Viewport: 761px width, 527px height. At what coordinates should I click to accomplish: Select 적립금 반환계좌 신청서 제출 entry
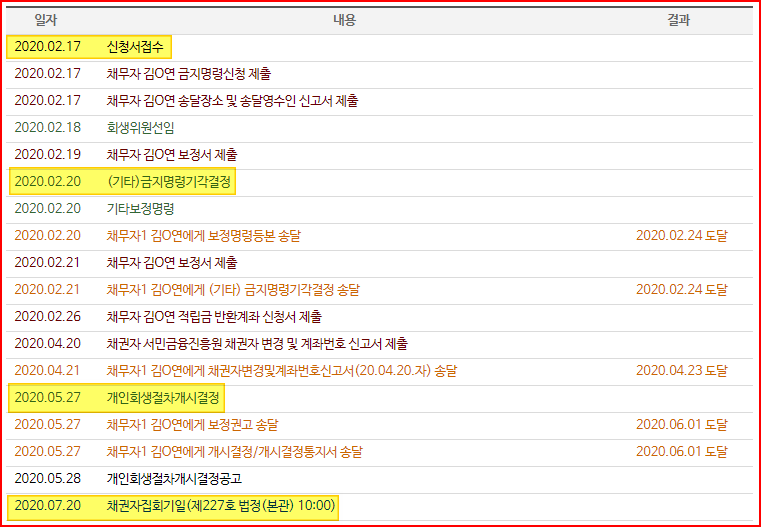tap(214, 317)
